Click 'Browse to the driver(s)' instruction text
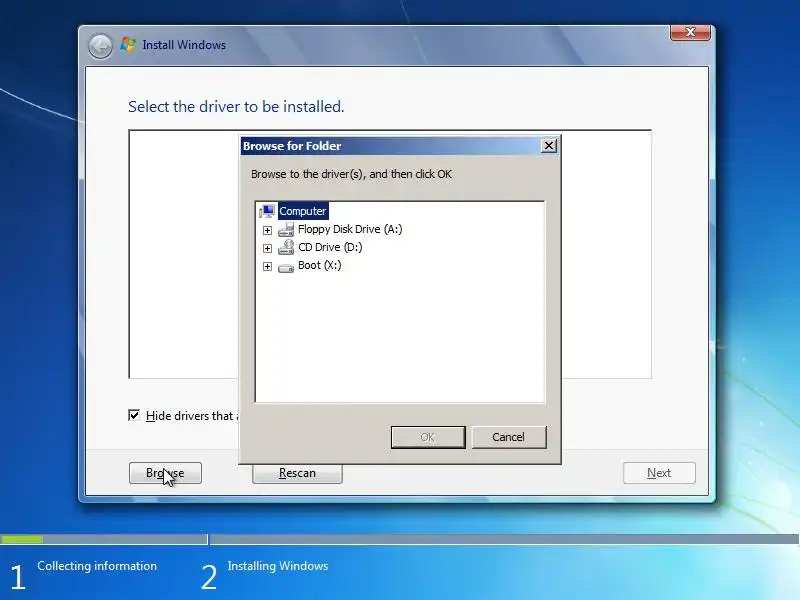The height and width of the screenshot is (600, 800). click(x=351, y=174)
